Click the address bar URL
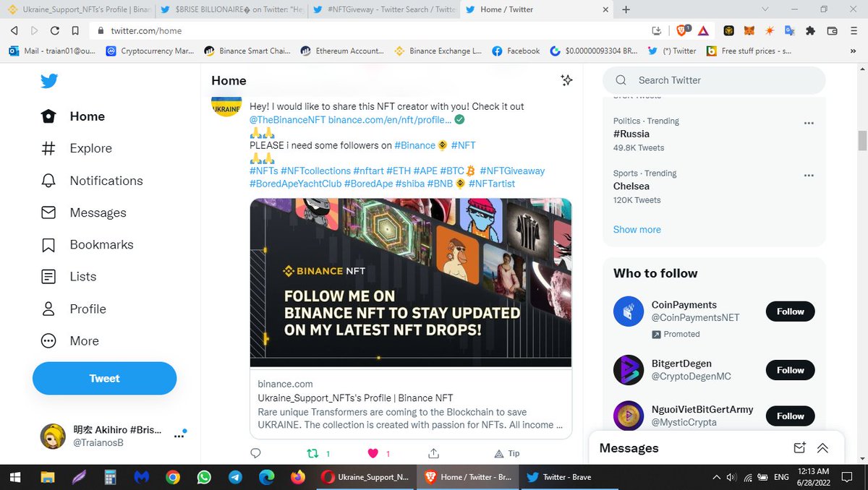868x490 pixels. tap(146, 30)
